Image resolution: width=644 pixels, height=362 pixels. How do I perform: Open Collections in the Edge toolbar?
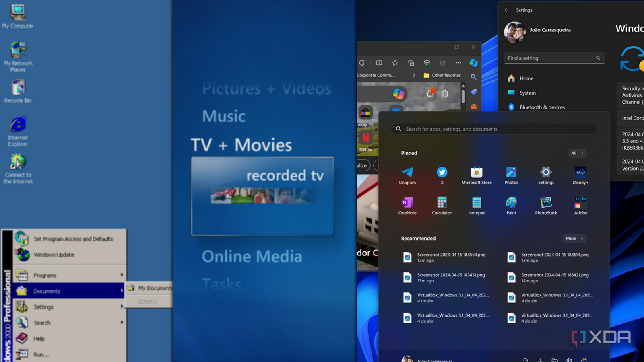coord(411,63)
